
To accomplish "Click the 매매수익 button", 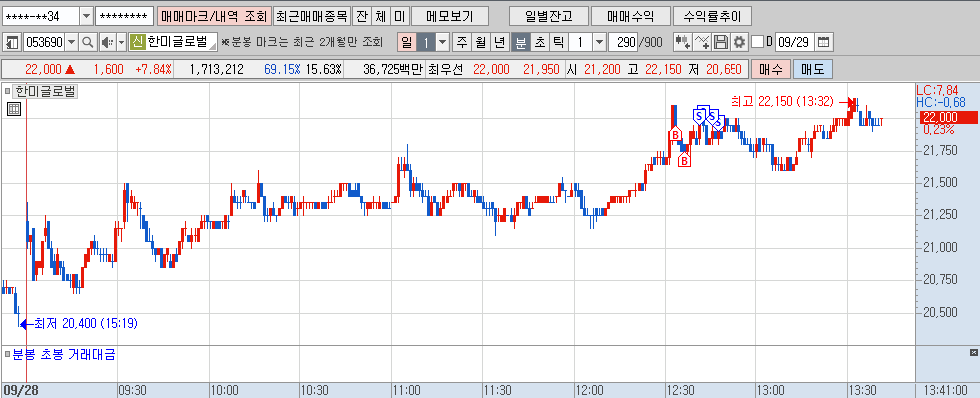I will click(630, 16).
